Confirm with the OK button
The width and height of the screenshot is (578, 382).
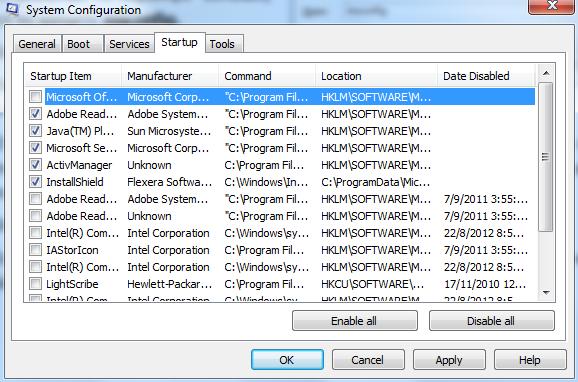pyautogui.click(x=287, y=360)
